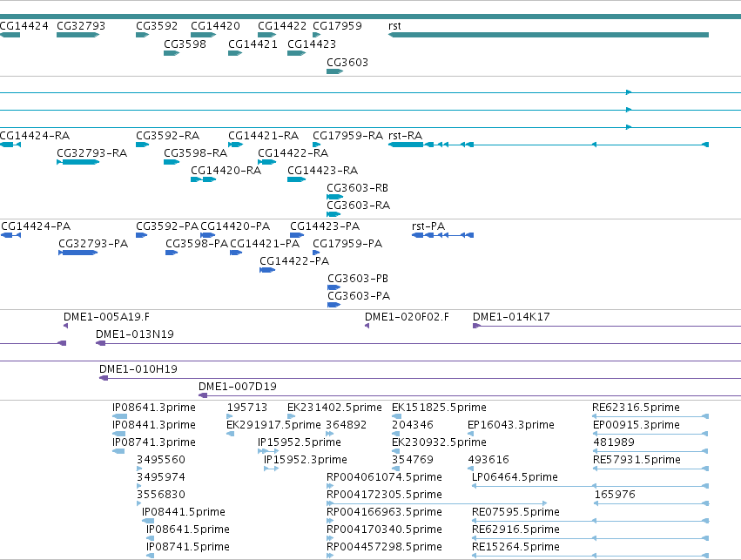The image size is (741, 560).
Task: Click the CG32793 gene arrow
Action: [78, 35]
